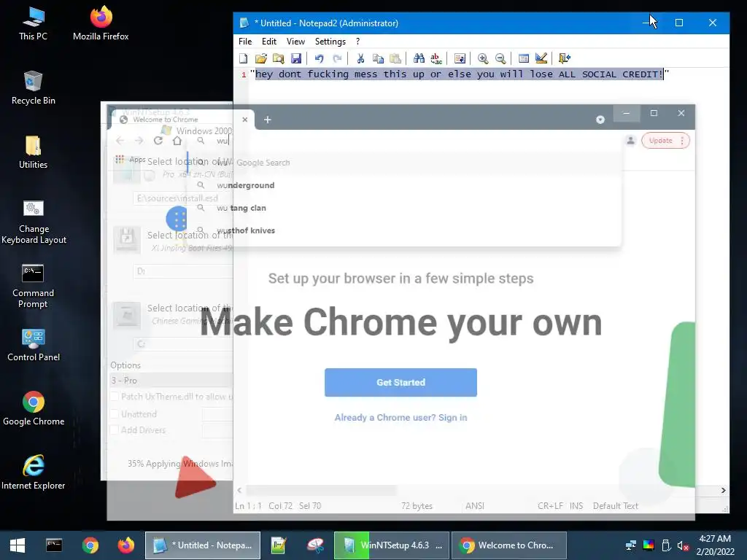
Task: Click INS mode indicator in Notepad2 status bar
Action: coord(576,506)
